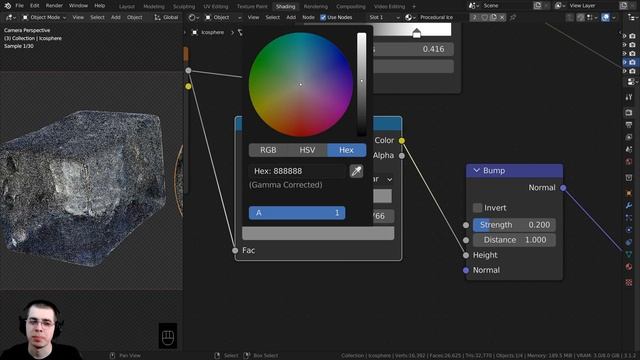Open the View Layer browse icon dropdown
Image resolution: width=640 pixels, height=360 pixels.
(560, 6)
